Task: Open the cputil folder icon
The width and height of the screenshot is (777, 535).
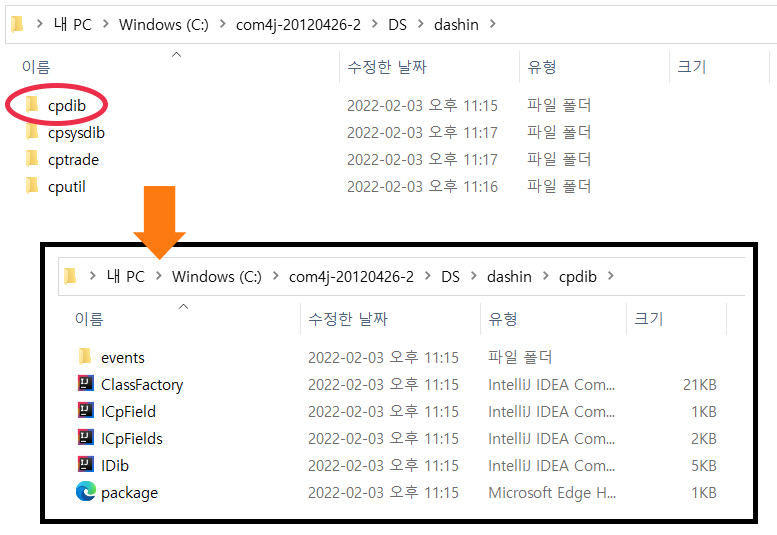Action: 32,186
